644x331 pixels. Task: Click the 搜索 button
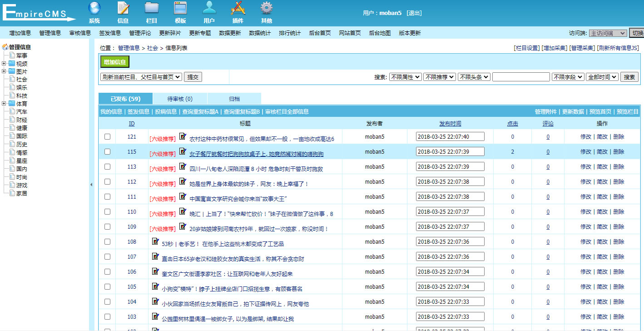(629, 77)
